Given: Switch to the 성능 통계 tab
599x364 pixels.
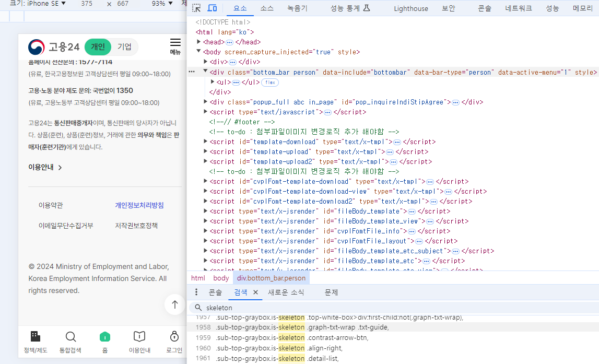Looking at the screenshot, I should 350,8.
